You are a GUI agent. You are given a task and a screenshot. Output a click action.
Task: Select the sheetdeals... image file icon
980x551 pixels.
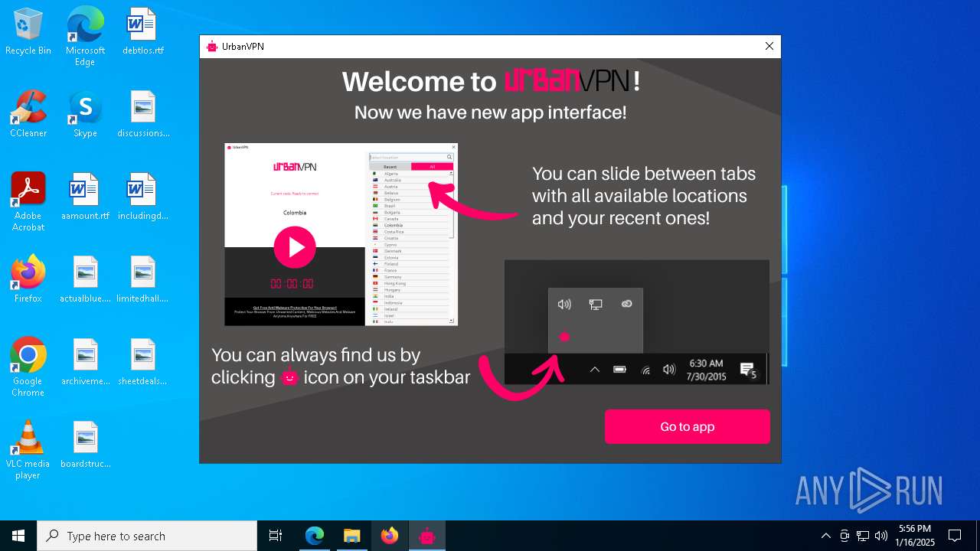[143, 363]
